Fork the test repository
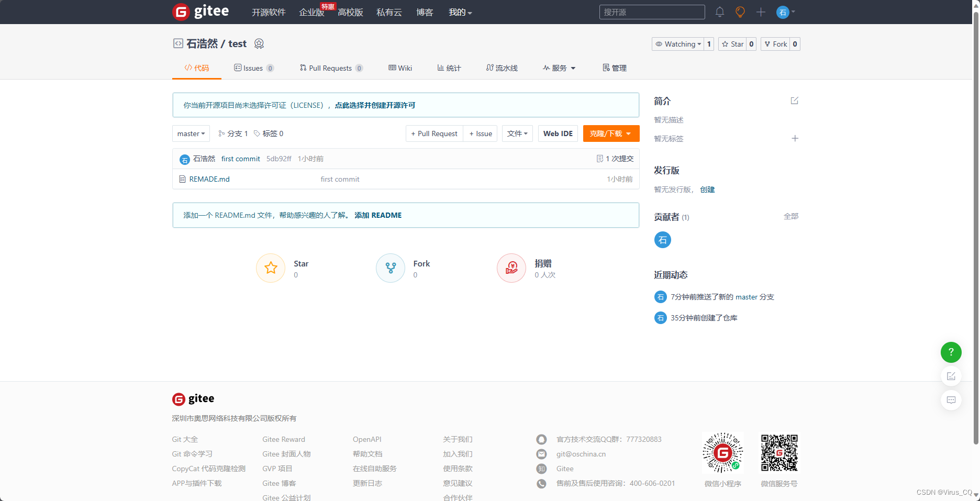Screen dimensions: 980x501 tap(775, 44)
